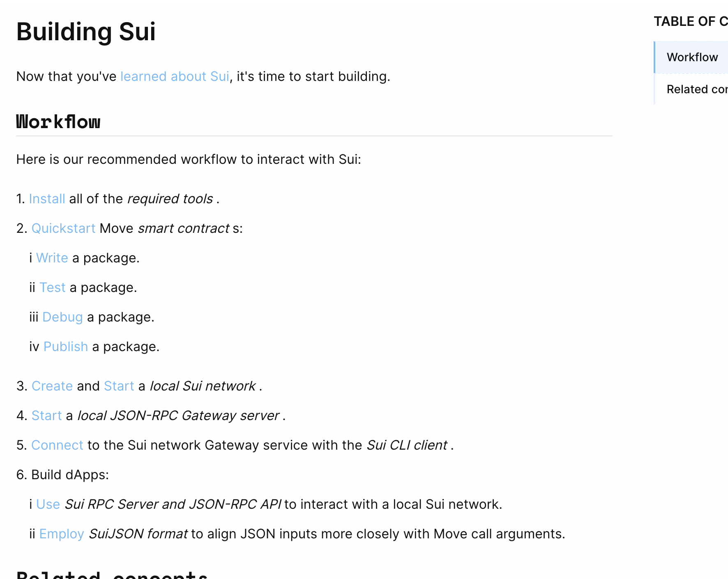The height and width of the screenshot is (579, 728).
Task: Click the TABLE OF CONTENTS label
Action: 690,21
